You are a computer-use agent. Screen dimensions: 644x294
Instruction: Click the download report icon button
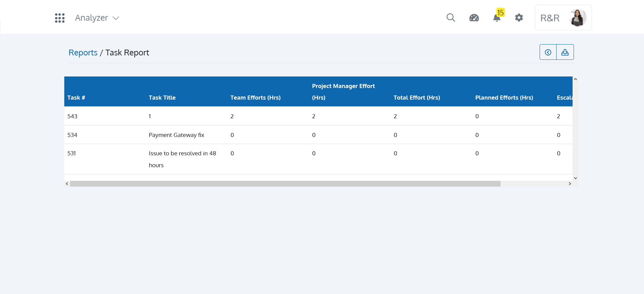565,52
